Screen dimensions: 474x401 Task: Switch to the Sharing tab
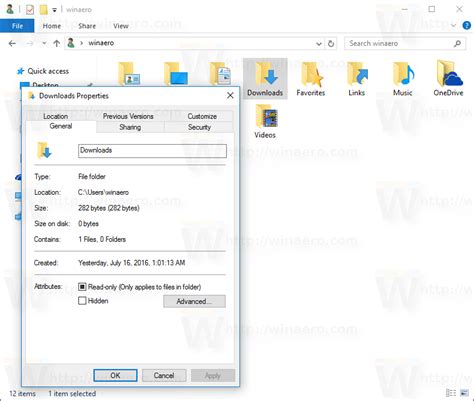[130, 127]
